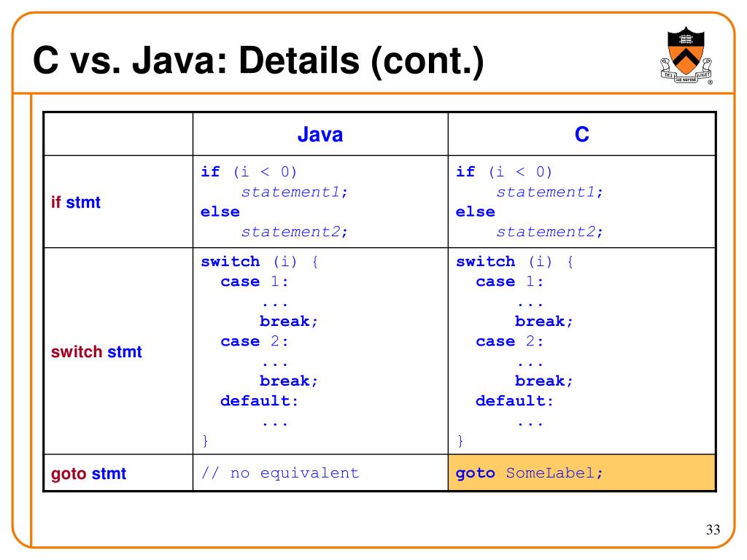747x560 pixels.
Task: Click "default:" in Java column
Action: (x=259, y=401)
